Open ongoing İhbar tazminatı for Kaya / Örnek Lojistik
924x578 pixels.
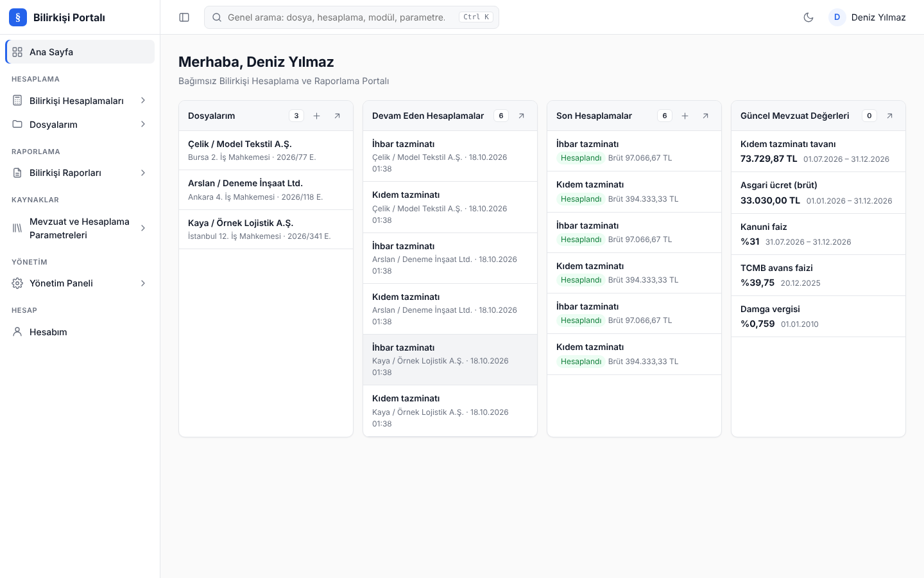pos(450,360)
